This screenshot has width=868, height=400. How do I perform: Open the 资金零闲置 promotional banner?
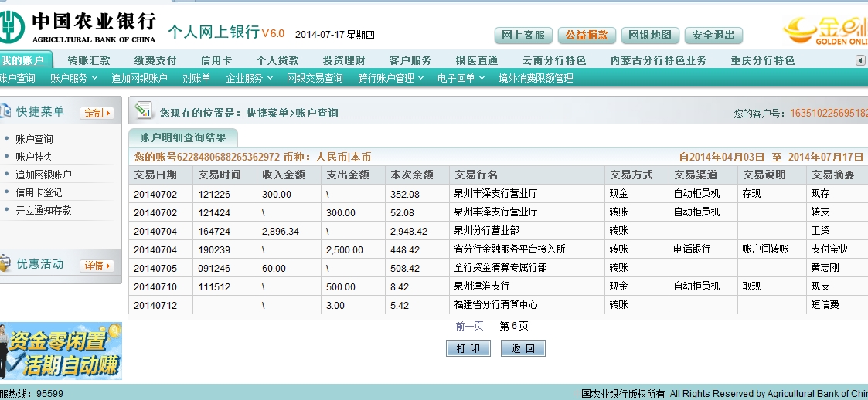click(x=61, y=351)
